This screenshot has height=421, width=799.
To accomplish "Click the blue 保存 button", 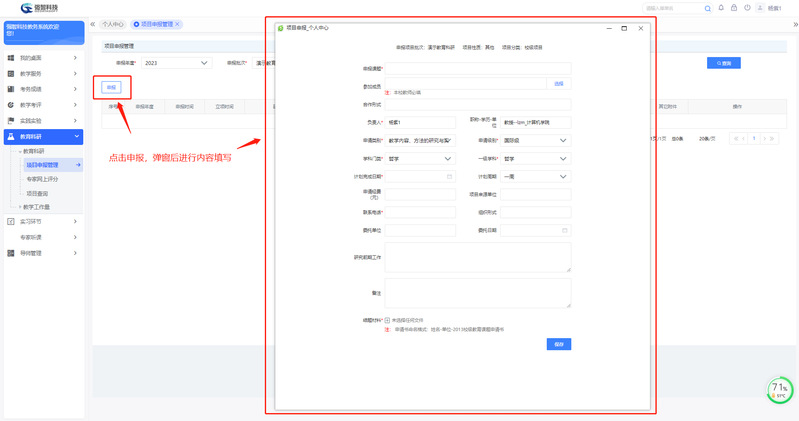I will click(559, 343).
